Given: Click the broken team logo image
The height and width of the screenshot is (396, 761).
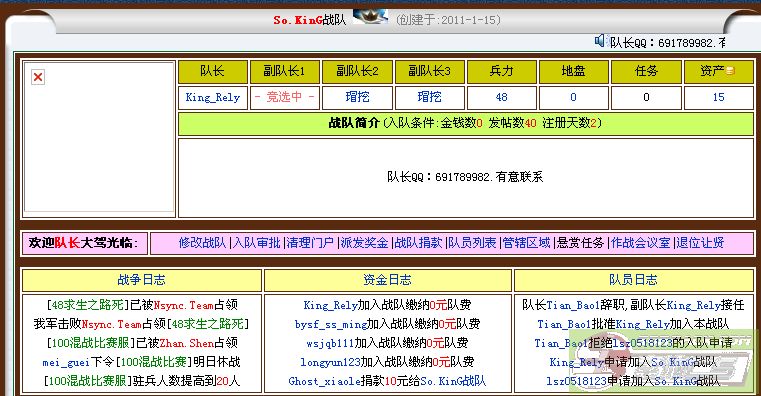Looking at the screenshot, I should (x=38, y=77).
